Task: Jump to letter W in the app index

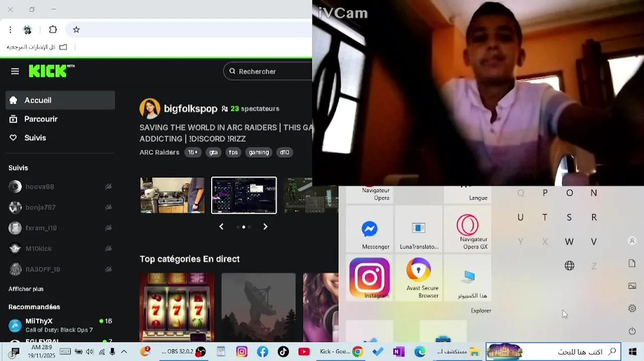Action: point(569,242)
